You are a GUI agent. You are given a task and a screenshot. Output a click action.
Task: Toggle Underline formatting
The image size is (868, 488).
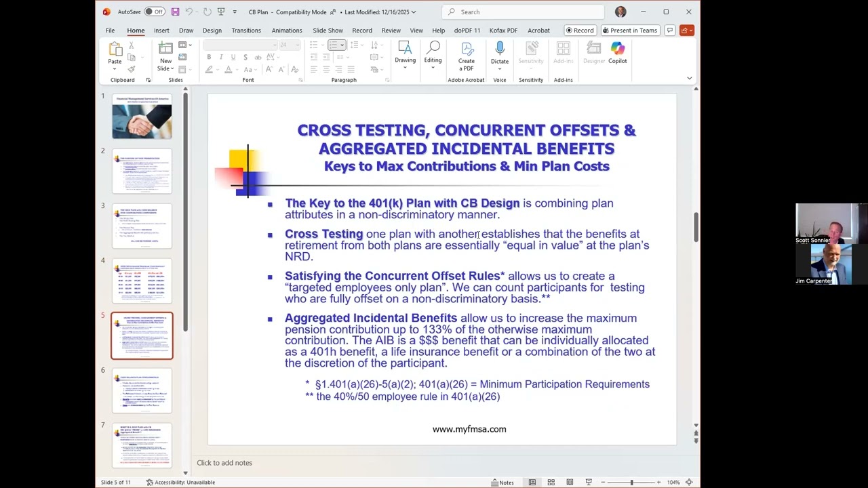(233, 58)
